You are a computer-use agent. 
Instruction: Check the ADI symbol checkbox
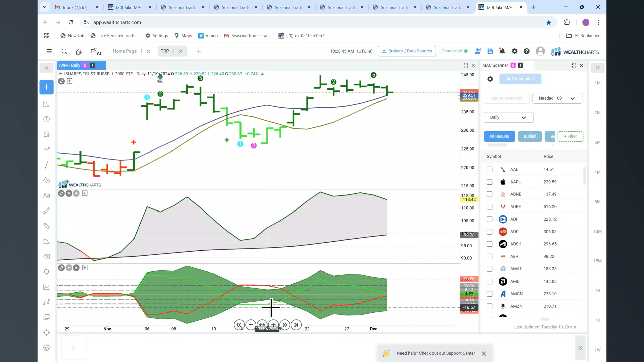[489, 219]
